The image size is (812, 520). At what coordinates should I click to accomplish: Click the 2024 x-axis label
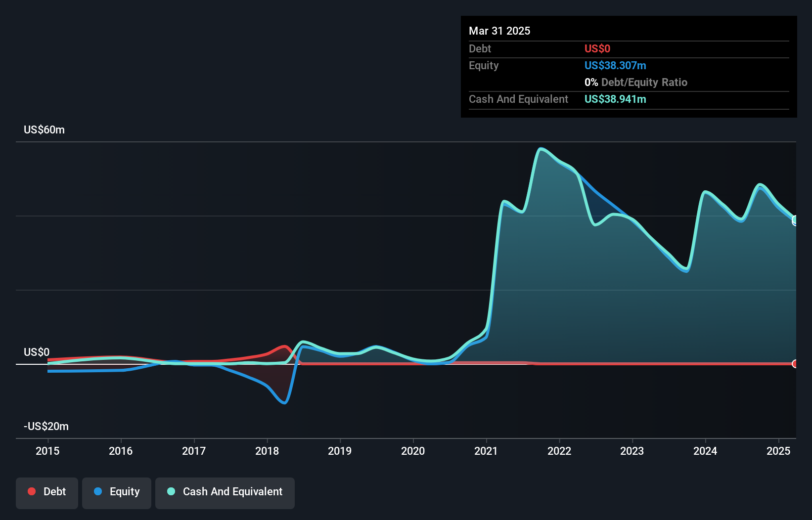click(705, 451)
